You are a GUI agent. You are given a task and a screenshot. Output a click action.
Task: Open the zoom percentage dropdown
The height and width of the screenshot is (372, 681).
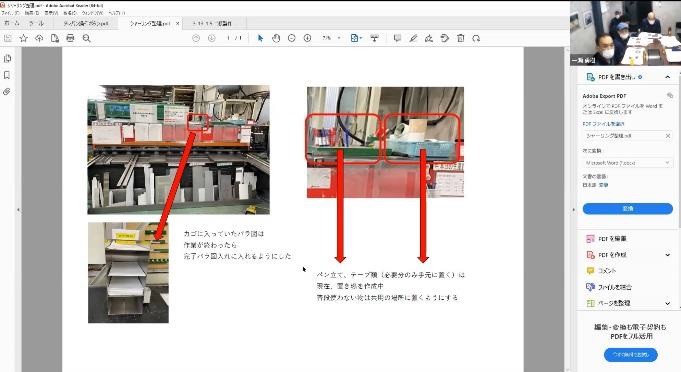click(332, 38)
